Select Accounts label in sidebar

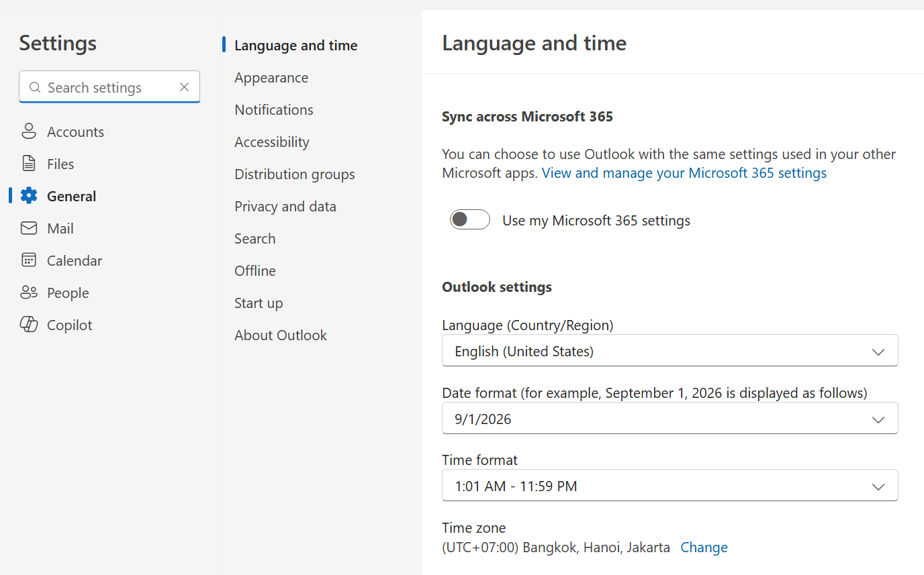(x=75, y=132)
